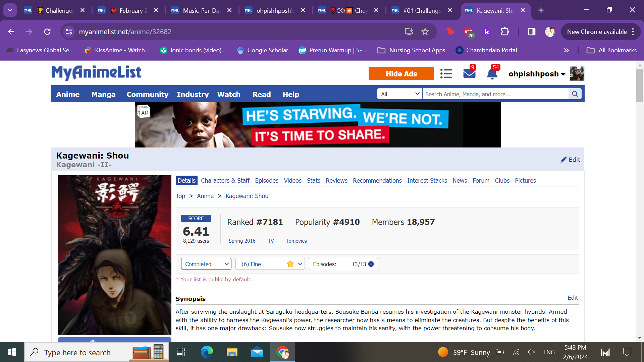Screen dimensions: 644x362
Task: Open the purple K extension icon
Action: pyautogui.click(x=486, y=32)
